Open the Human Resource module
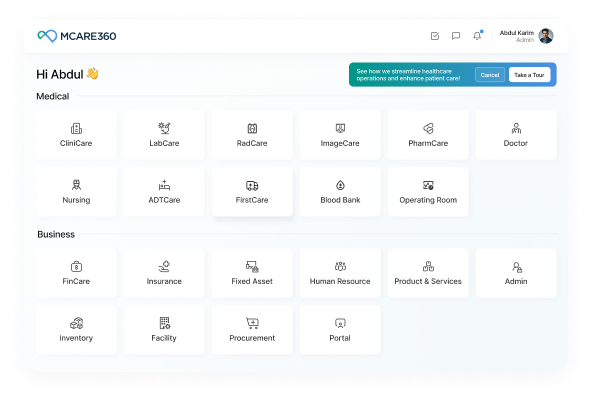Screen dimensions: 592x402 pos(340,273)
